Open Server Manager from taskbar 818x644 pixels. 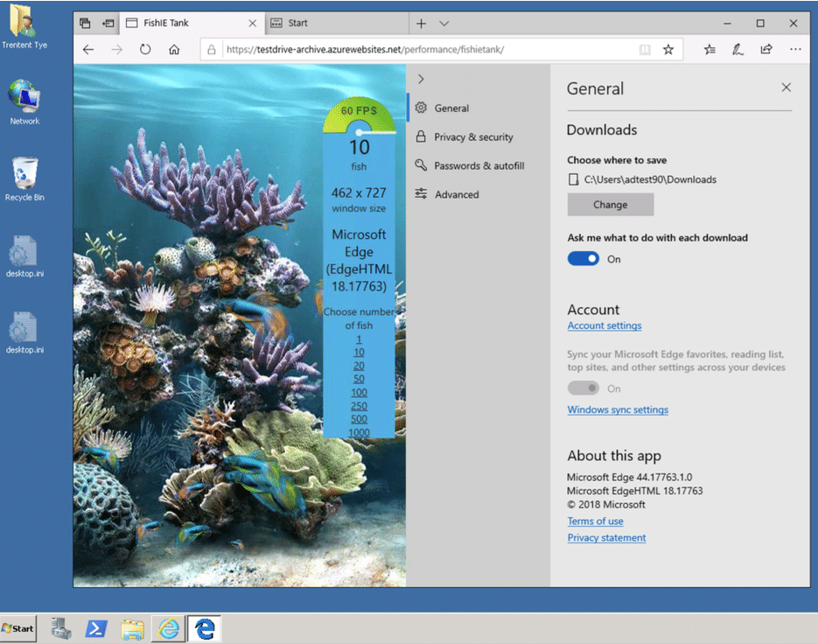click(x=61, y=628)
